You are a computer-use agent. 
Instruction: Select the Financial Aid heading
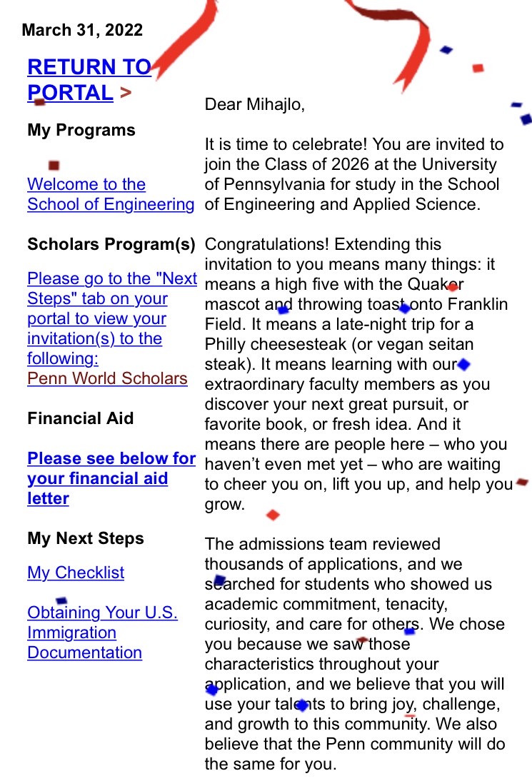pos(80,418)
